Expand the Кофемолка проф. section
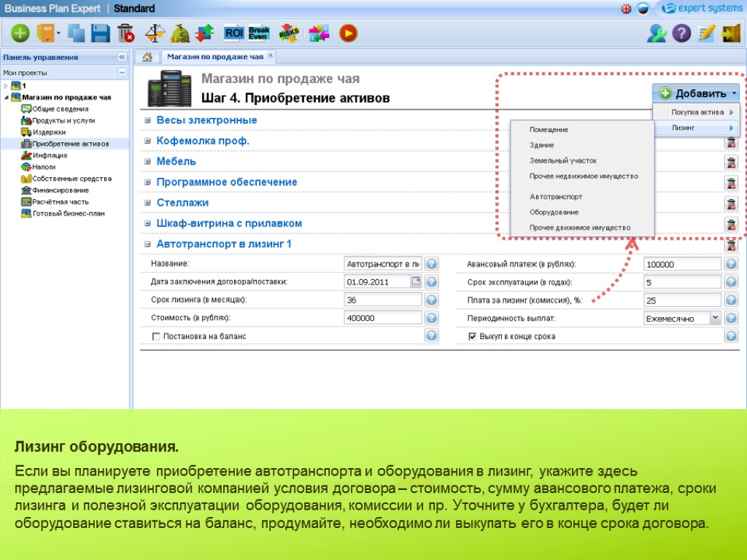 [x=147, y=141]
